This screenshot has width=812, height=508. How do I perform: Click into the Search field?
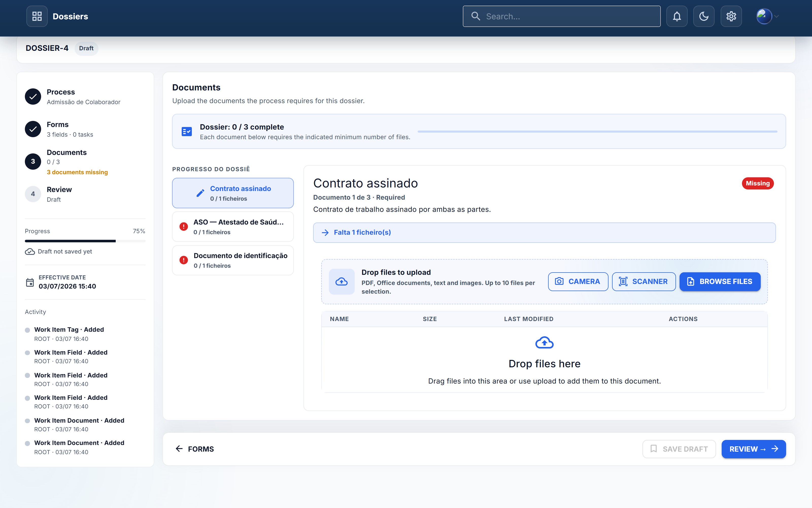(562, 16)
